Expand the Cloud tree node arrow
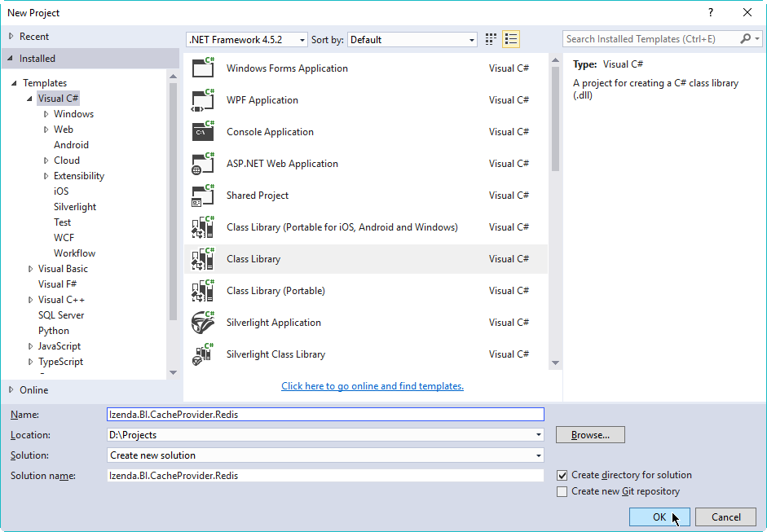Viewport: 767px width, 532px height. tap(46, 160)
